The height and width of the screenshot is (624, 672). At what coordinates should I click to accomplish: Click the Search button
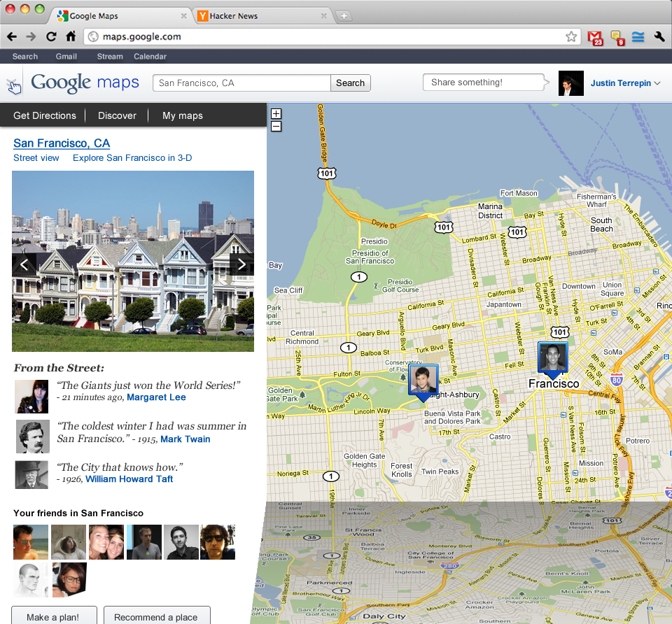[350, 83]
